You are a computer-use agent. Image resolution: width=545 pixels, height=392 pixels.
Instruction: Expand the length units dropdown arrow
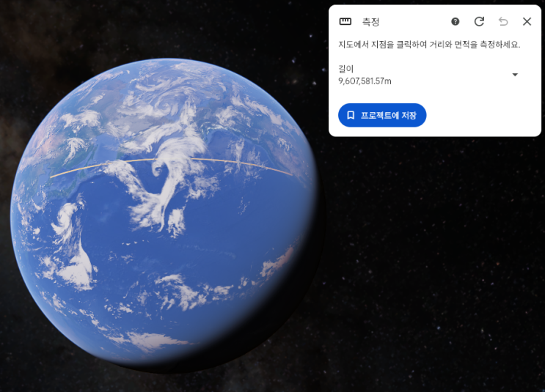click(515, 75)
